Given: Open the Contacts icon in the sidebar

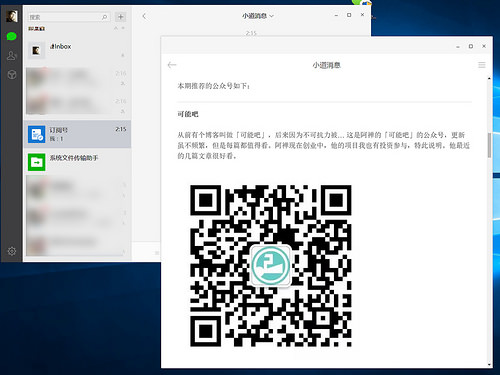Looking at the screenshot, I should 12,56.
